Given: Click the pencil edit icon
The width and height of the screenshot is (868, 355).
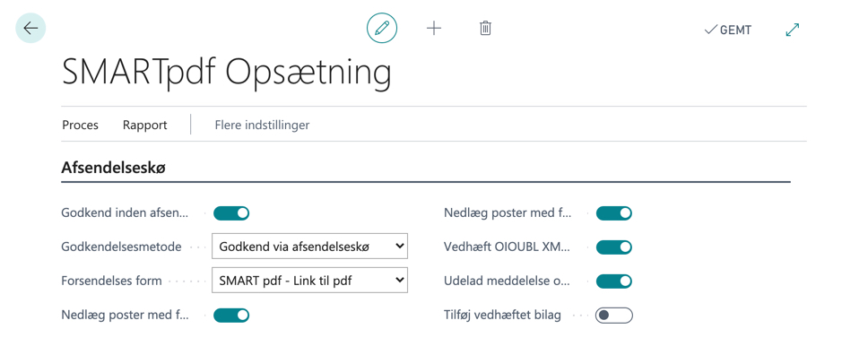Looking at the screenshot, I should (382, 29).
